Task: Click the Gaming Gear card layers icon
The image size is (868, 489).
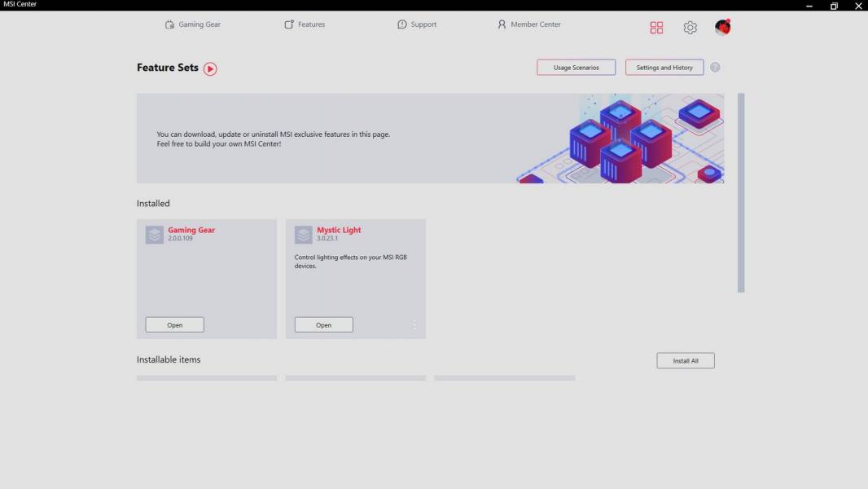Action: tap(155, 235)
